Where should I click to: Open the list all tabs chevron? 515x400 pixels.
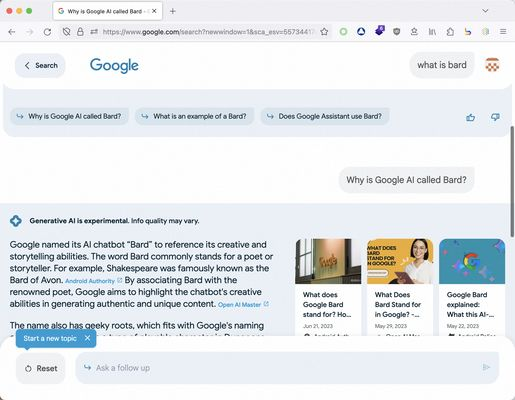pos(485,11)
